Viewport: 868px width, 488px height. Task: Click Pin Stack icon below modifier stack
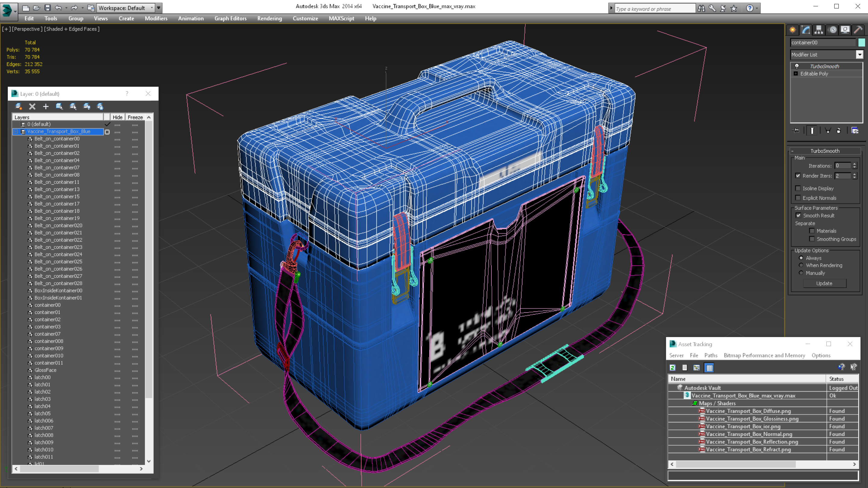click(796, 131)
